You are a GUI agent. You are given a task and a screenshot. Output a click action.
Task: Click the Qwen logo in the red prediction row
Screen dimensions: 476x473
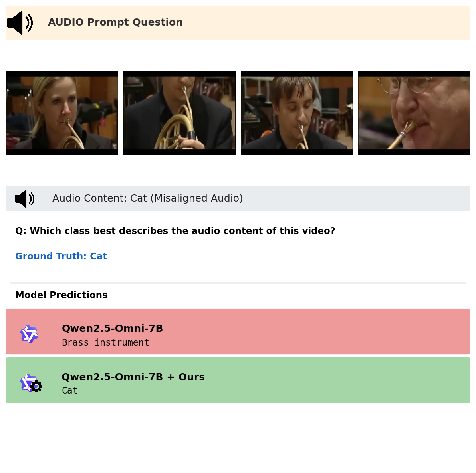click(x=29, y=334)
